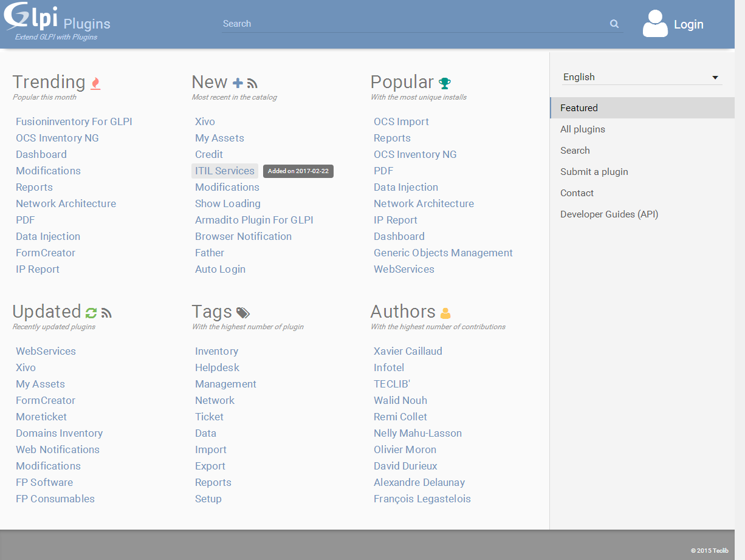Screen dimensions: 745x560
Task: Open Domains Inventory plugin
Action: pos(59,433)
